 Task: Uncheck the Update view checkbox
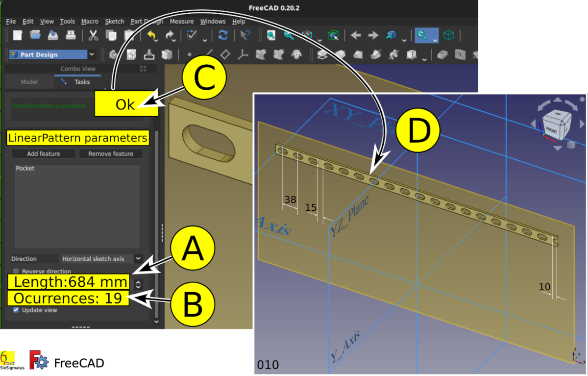tap(16, 310)
